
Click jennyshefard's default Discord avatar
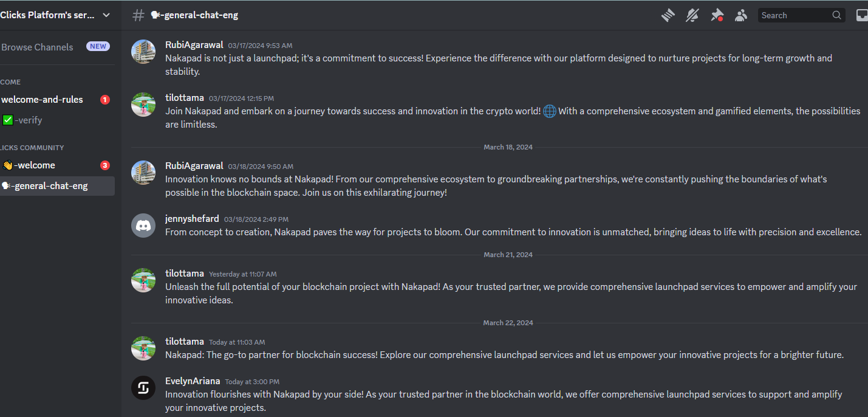143,226
